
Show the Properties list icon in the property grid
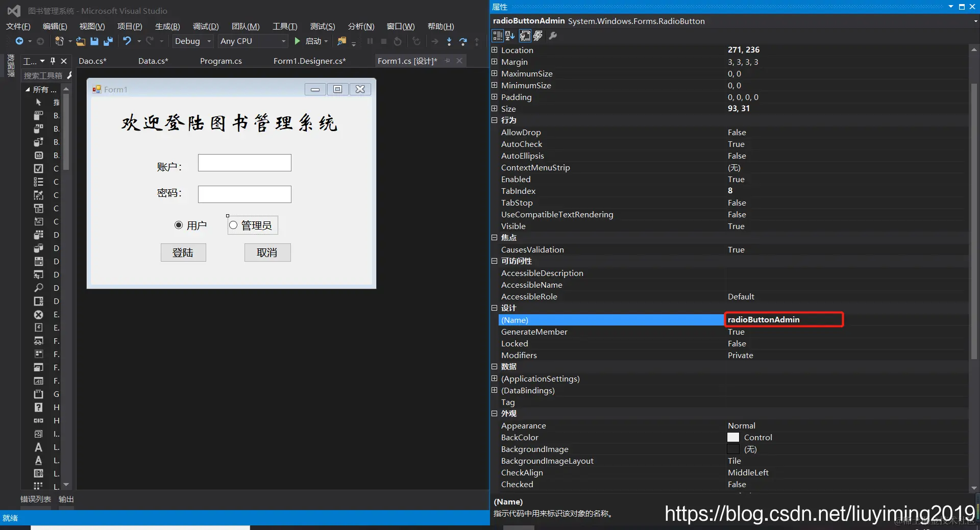tap(525, 36)
